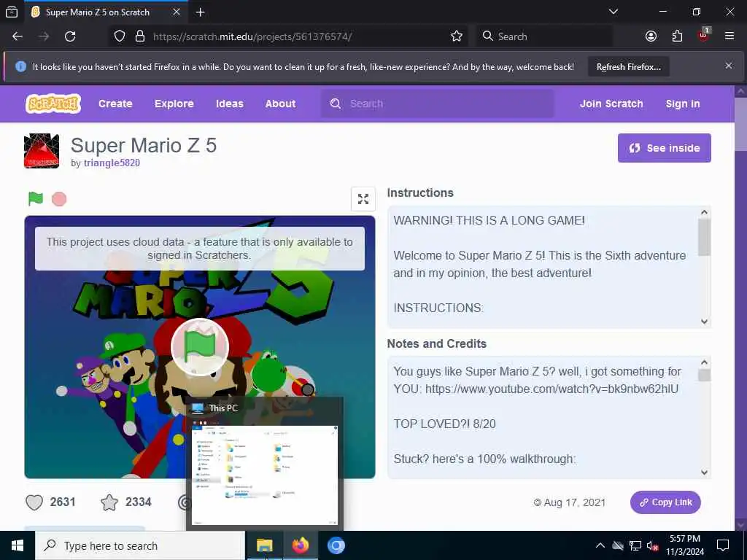Open the taskbar clock showing 5:57 PM

[x=684, y=545]
